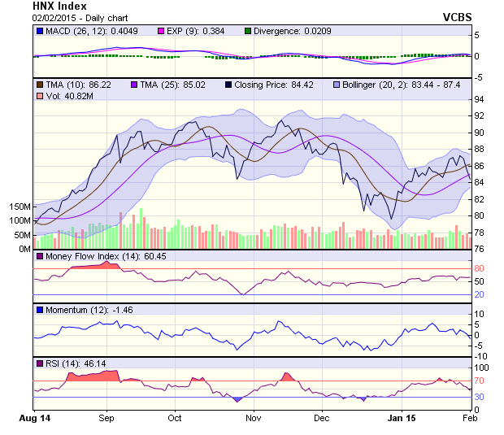
Task: Click the Dec marker on the time axis
Action: pos(322,418)
